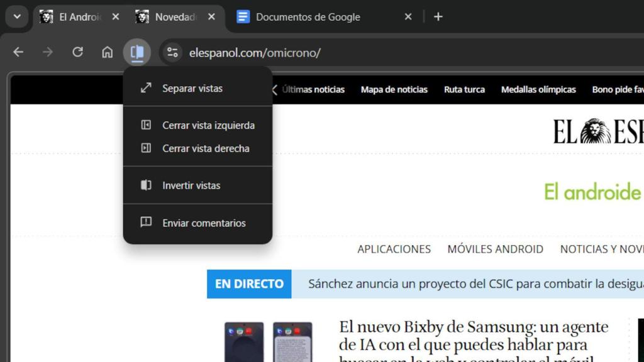Select Cerrar vista izquierda

[x=197, y=125]
